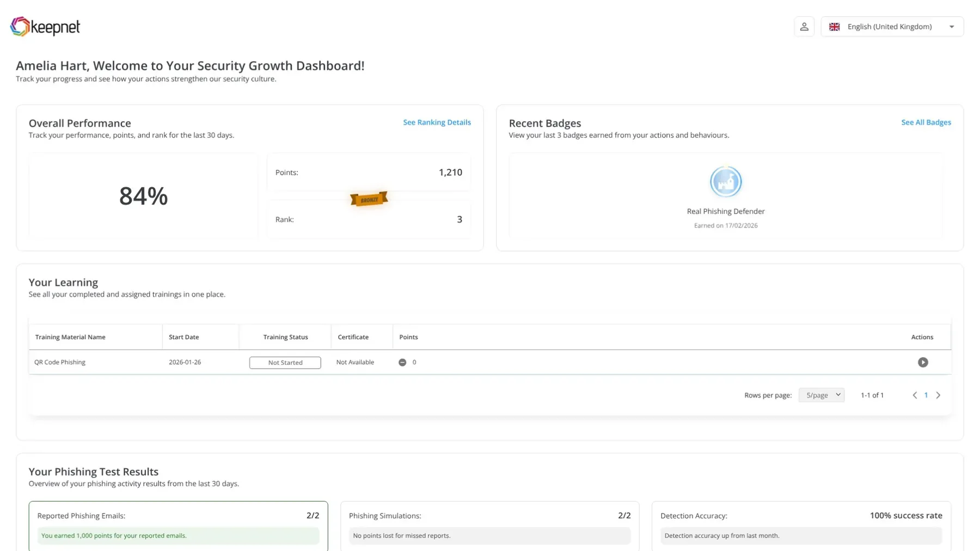Screen dimensions: 980x551
Task: Click the Points column header
Action: [x=408, y=337]
